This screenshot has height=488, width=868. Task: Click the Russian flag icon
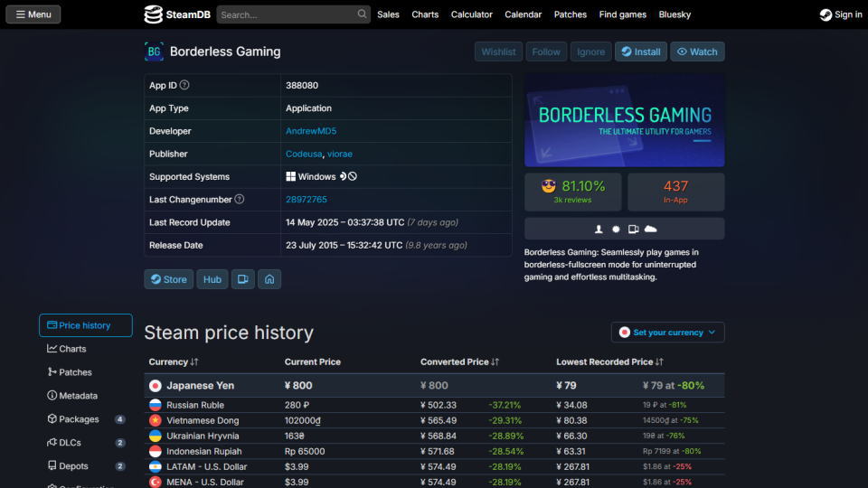tap(156, 405)
